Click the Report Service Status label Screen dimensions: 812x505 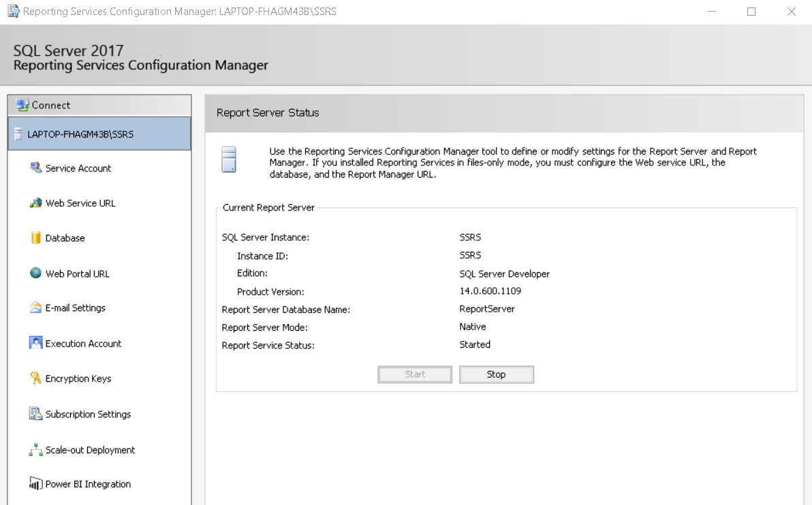[x=268, y=345]
